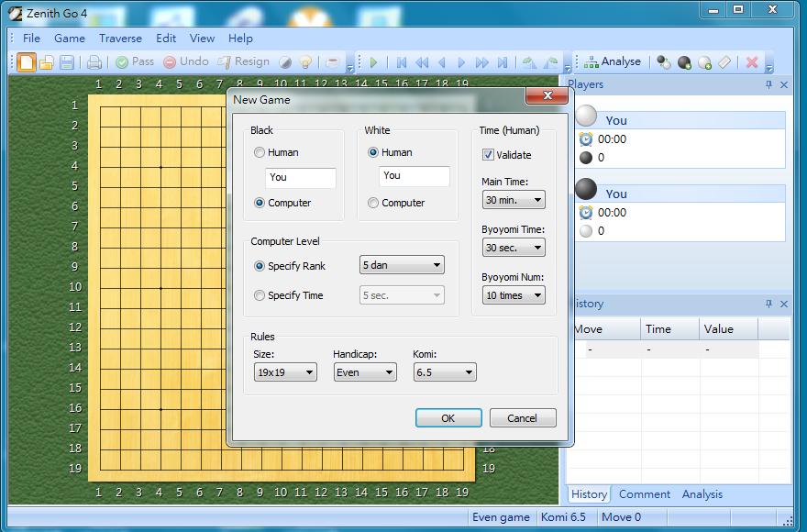Click the Value column header
This screenshot has height=532, width=807.
728,329
